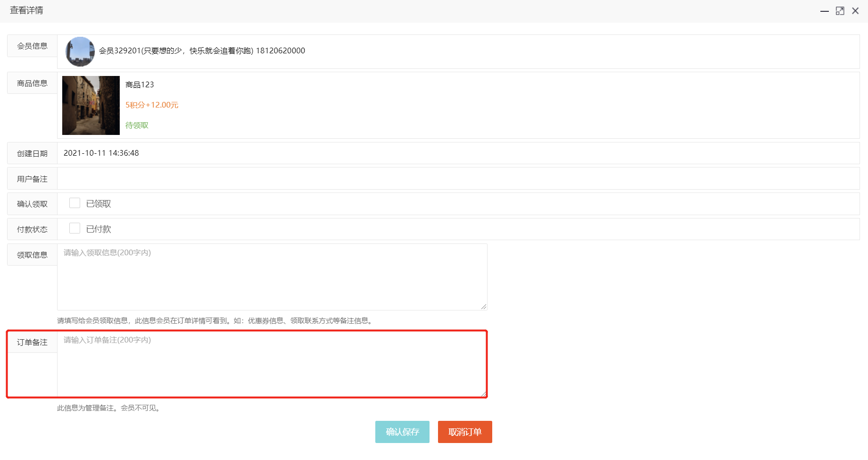Click the hint text about 领取信息
The image size is (868, 460).
(x=216, y=320)
